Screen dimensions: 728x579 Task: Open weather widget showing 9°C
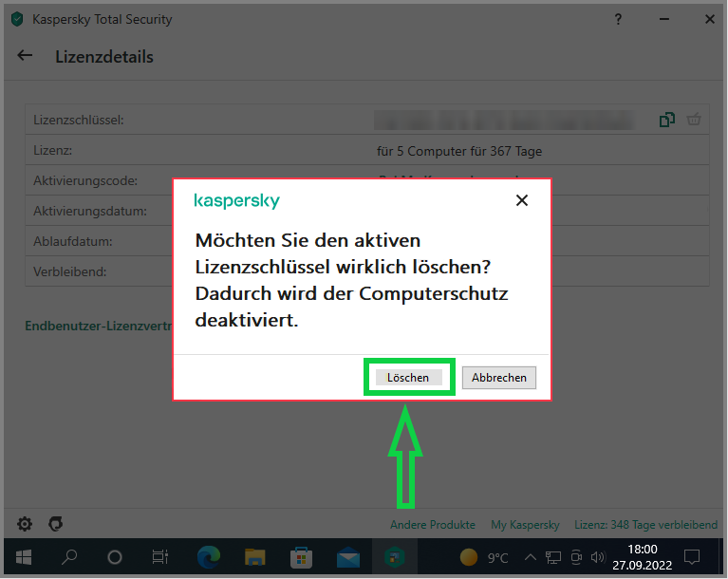coord(484,557)
